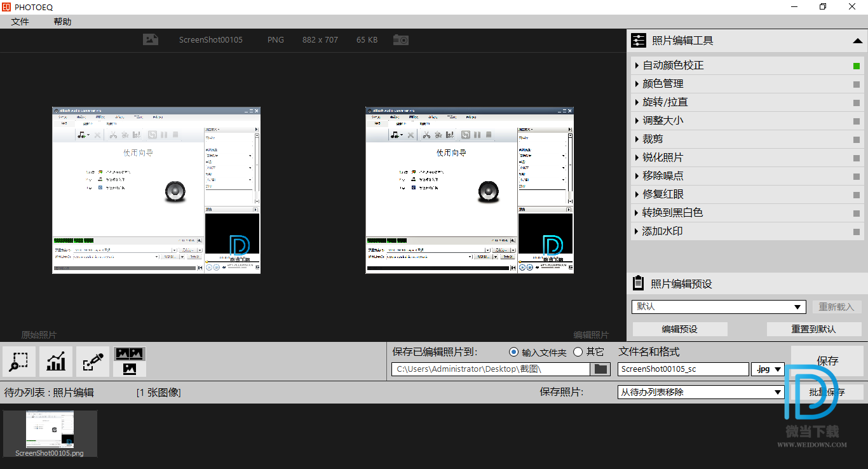
Task: Click the original photo preview on left
Action: coord(156,190)
